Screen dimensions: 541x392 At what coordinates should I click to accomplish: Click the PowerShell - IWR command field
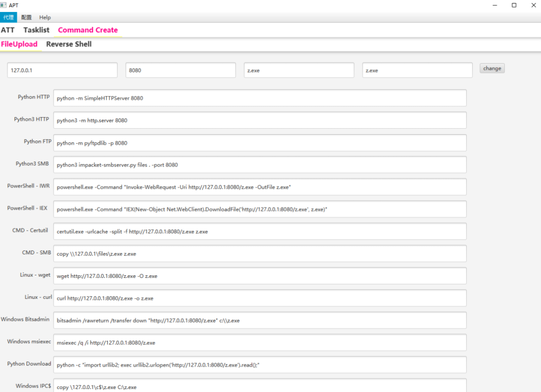coord(260,187)
